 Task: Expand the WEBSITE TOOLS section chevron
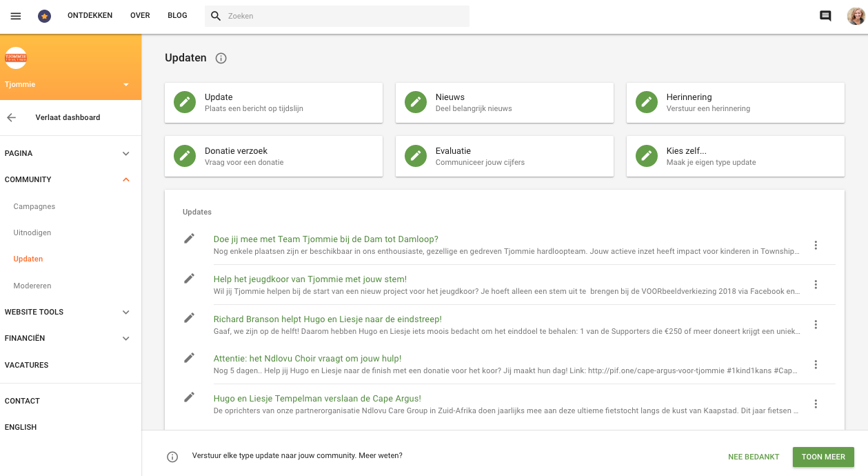click(125, 312)
